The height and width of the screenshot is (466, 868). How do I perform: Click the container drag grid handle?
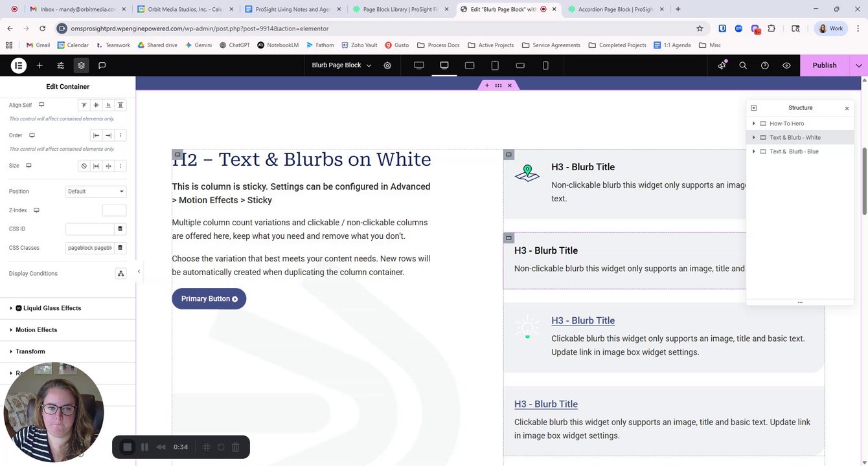[498, 85]
